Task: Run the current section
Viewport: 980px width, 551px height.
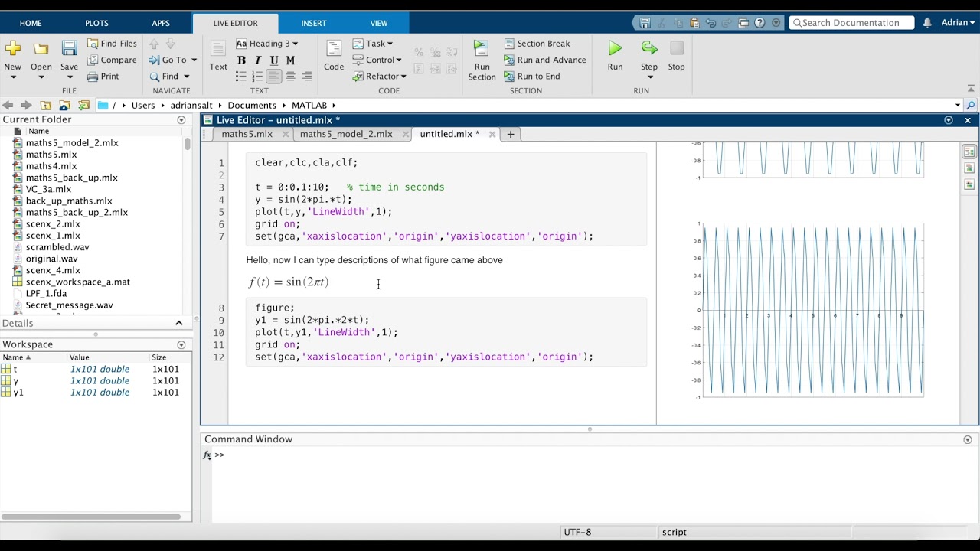Action: coord(482,60)
